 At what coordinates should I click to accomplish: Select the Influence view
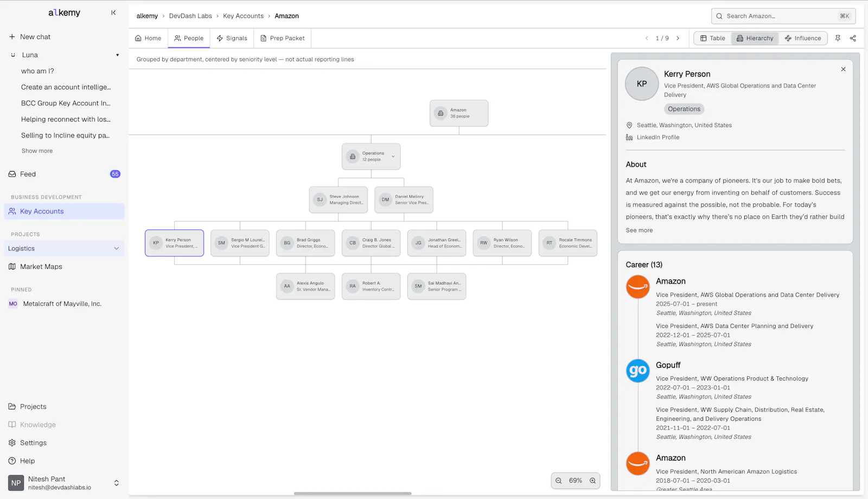[x=803, y=39]
